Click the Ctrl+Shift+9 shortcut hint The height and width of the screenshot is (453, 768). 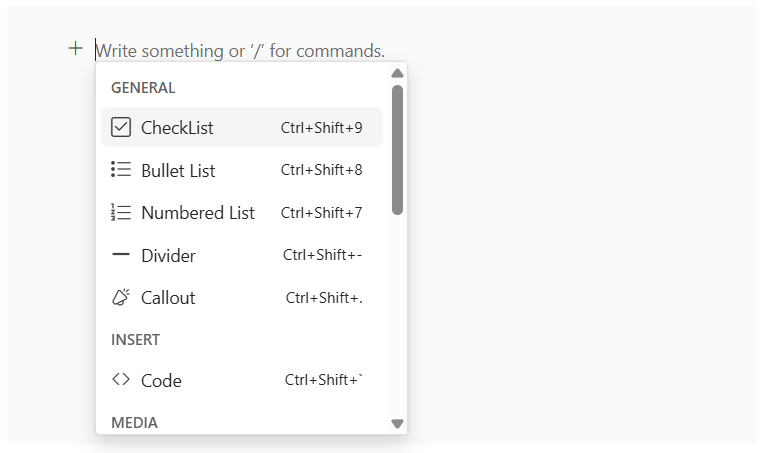(321, 128)
